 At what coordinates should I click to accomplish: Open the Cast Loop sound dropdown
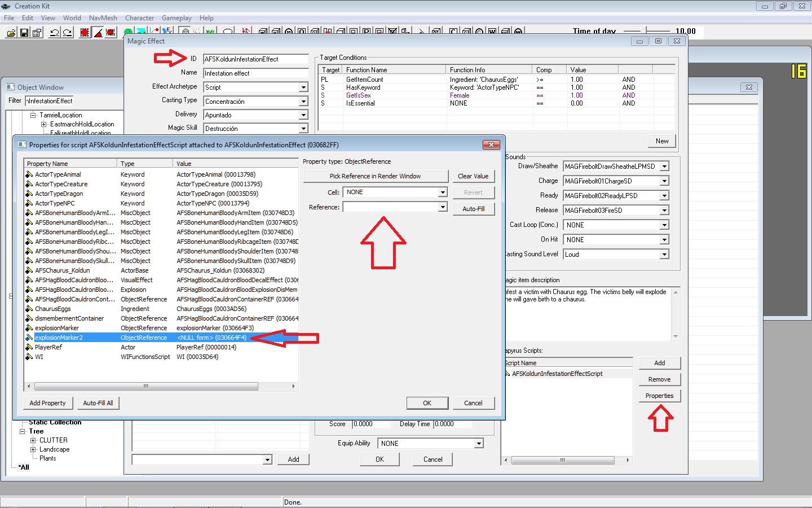pyautogui.click(x=664, y=225)
